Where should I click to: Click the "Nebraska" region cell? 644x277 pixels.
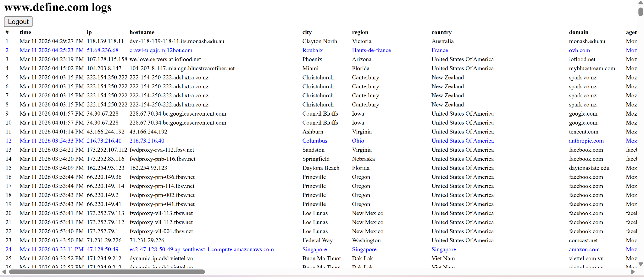click(364, 159)
